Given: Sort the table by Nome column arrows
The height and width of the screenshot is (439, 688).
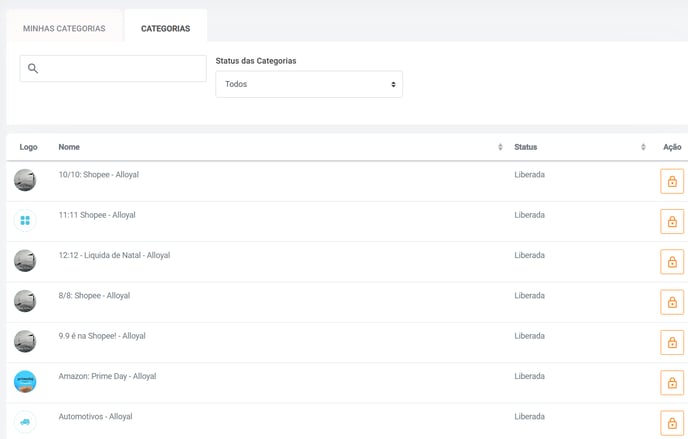Looking at the screenshot, I should (x=500, y=147).
